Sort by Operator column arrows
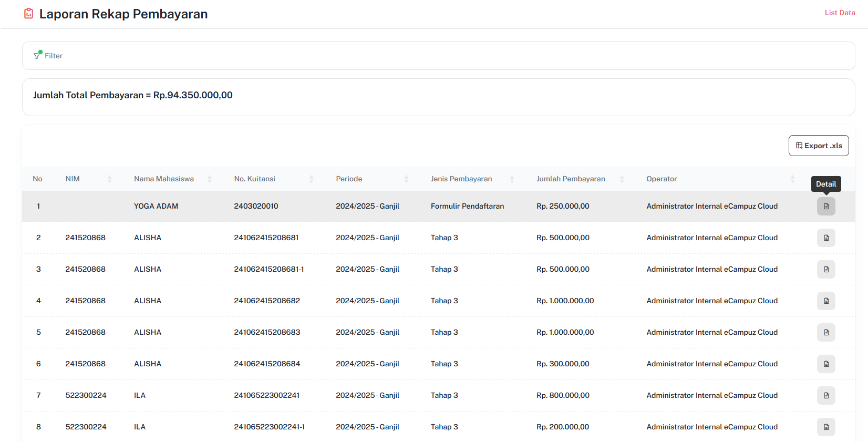This screenshot has height=442, width=868. (x=793, y=179)
